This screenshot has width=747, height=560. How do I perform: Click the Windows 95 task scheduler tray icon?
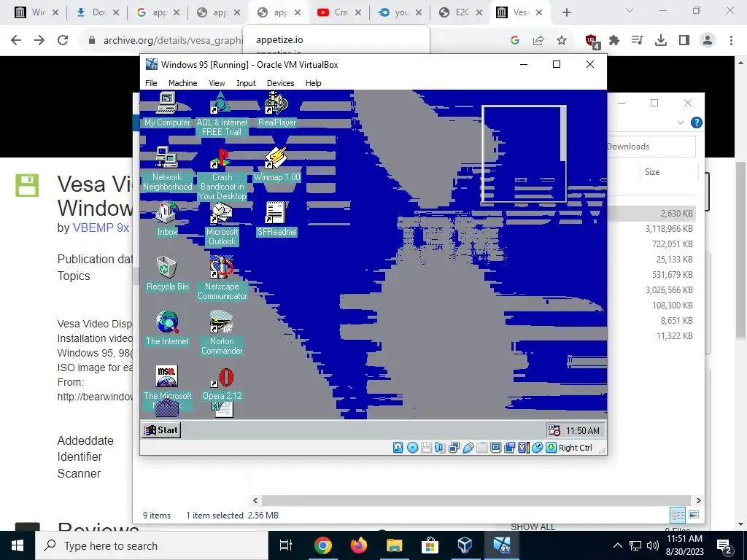coord(554,430)
